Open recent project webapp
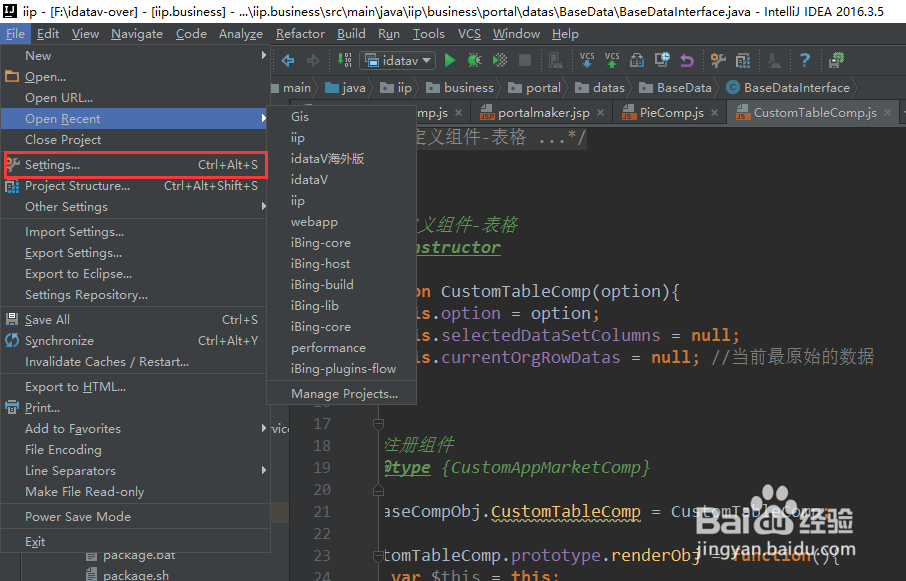Screen dimensions: 906x581 [x=314, y=222]
